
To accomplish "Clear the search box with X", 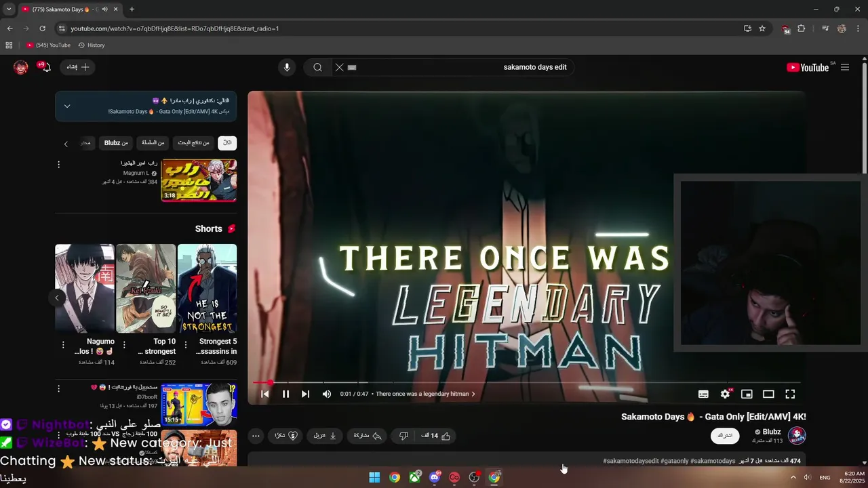I will click(x=340, y=67).
